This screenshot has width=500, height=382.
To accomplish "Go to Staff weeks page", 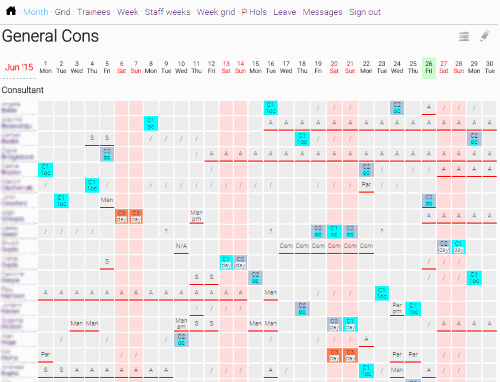I will coord(167,12).
